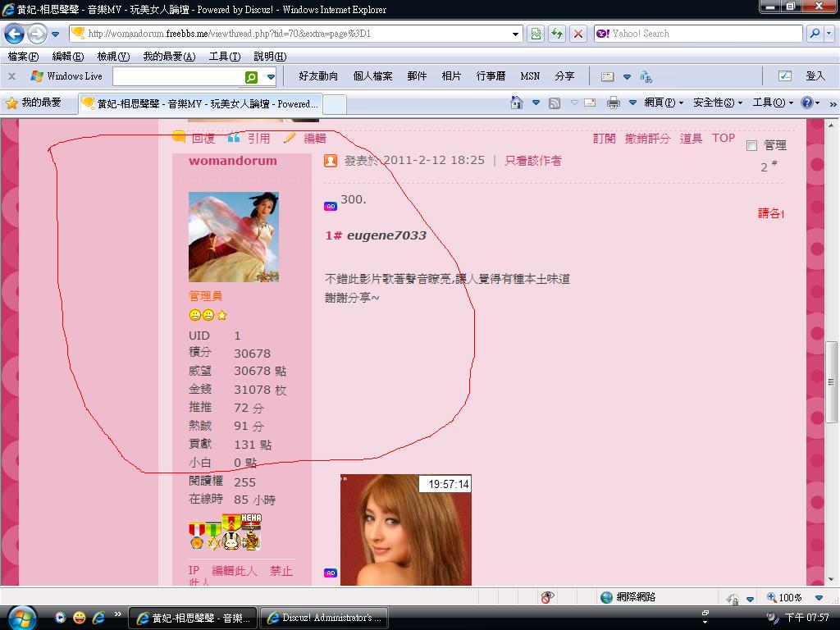Click the Windows Start button
840x630 pixels.
point(21,617)
